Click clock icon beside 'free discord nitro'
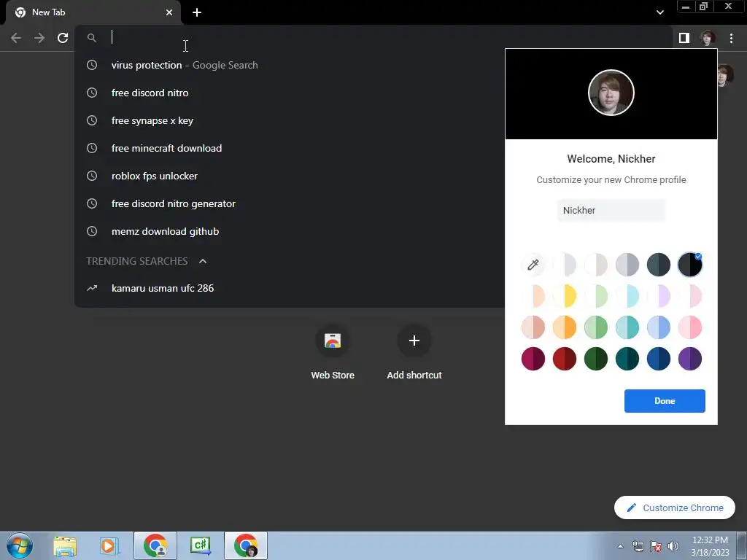747x560 pixels. coord(92,93)
